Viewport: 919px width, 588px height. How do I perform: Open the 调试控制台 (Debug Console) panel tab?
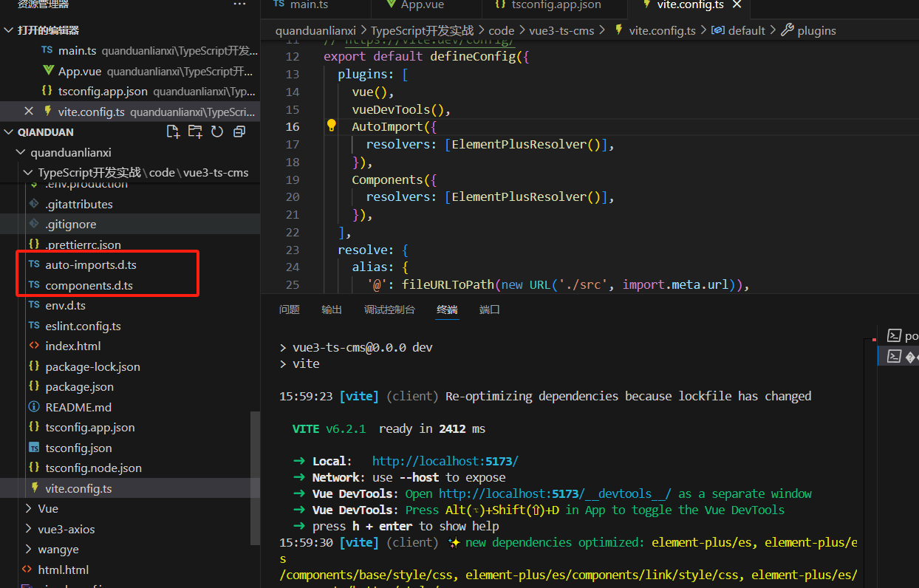coord(389,310)
